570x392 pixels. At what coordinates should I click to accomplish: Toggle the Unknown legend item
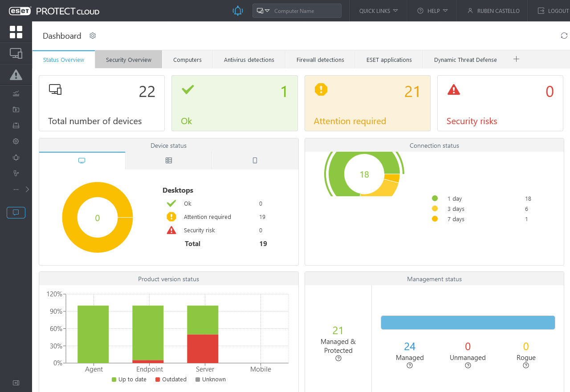(211, 380)
